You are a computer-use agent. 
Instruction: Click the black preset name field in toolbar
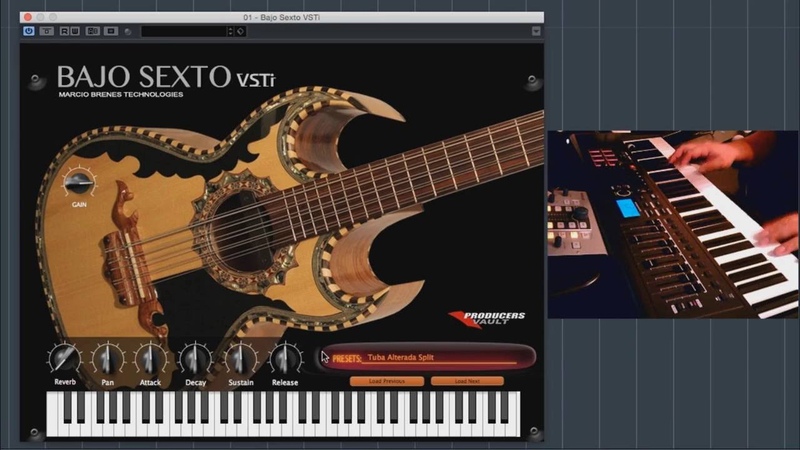click(184, 32)
